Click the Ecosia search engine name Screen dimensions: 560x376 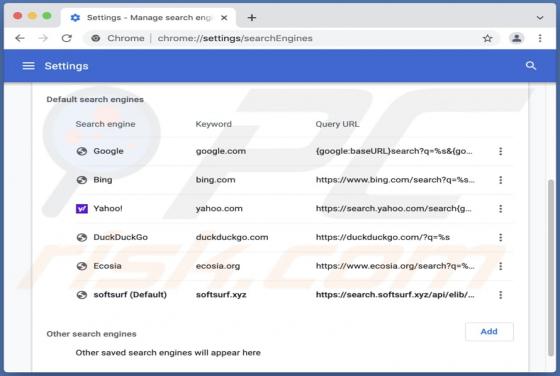tap(107, 266)
